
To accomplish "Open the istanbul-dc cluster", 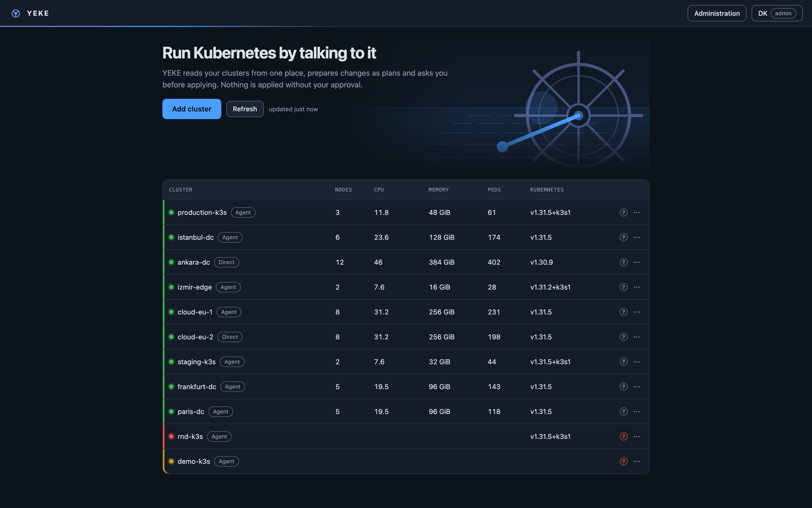I will [196, 237].
